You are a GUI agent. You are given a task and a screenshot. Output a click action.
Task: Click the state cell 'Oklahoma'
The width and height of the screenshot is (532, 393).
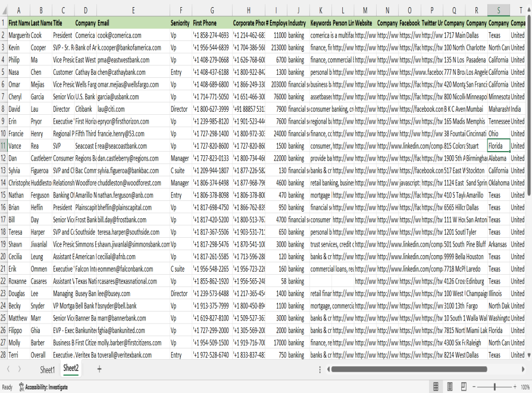(x=499, y=183)
